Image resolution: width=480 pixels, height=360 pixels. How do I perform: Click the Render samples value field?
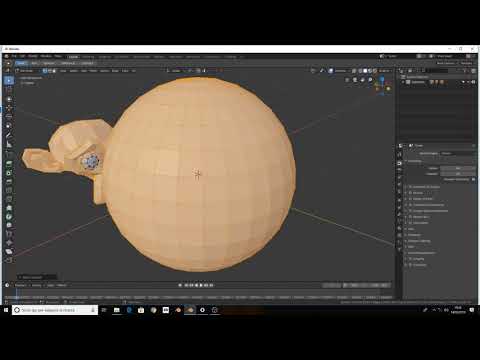(x=458, y=168)
